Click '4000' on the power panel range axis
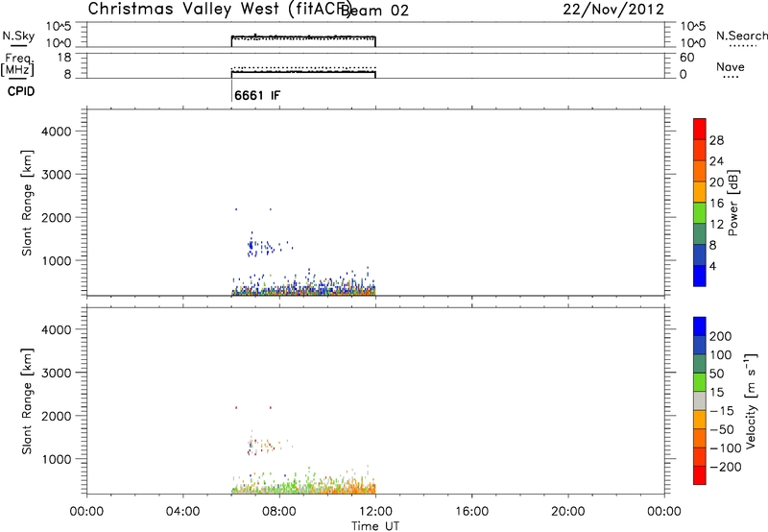Screen dimensions: 768x532 pos(56,132)
